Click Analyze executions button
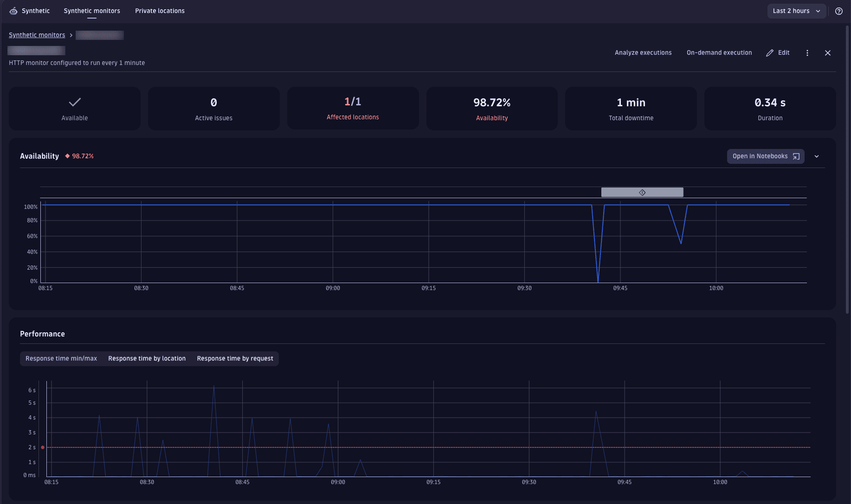 pos(643,53)
